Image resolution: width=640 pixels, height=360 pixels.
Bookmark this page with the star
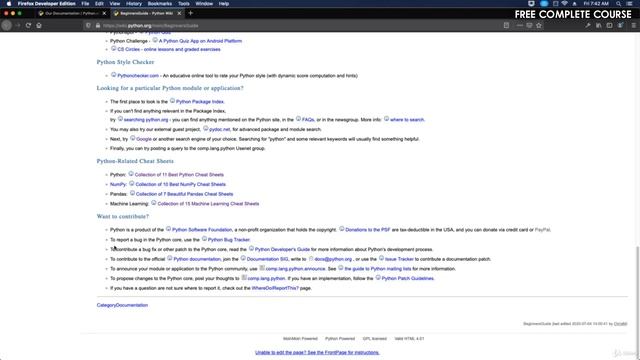(x=539, y=25)
